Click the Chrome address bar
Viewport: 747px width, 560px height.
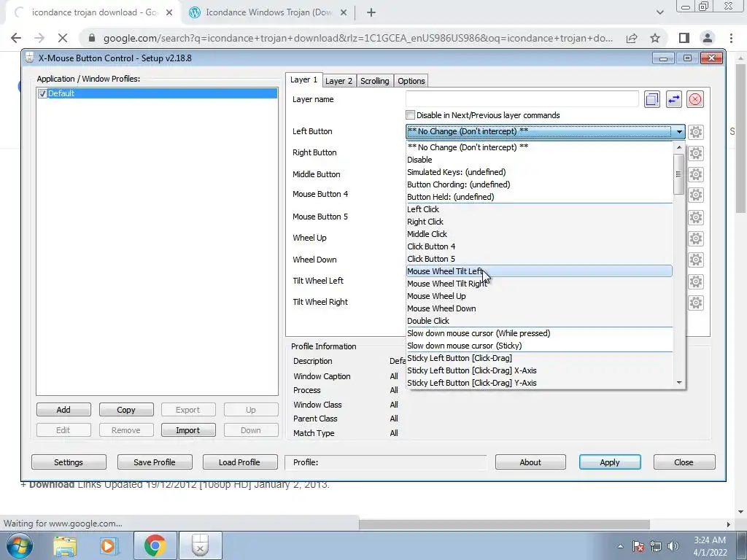tap(357, 38)
